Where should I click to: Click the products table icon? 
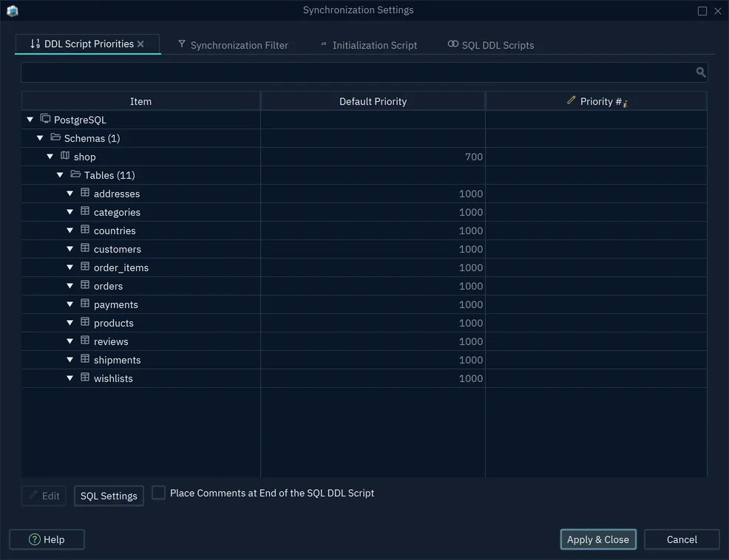[x=85, y=322]
